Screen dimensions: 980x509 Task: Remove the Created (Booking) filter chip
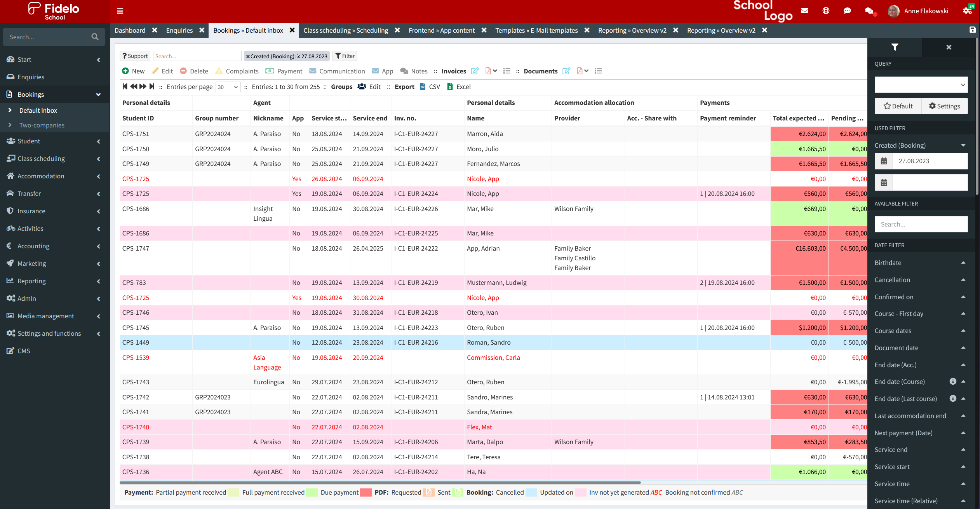tap(248, 56)
